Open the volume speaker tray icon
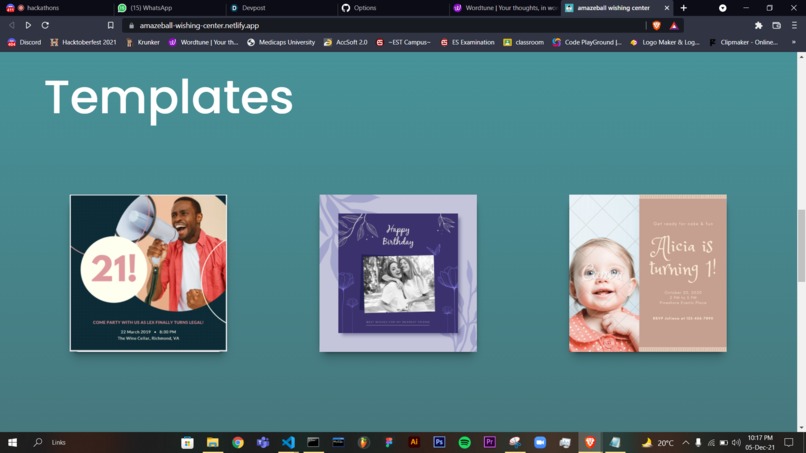806x453 pixels. tap(736, 442)
